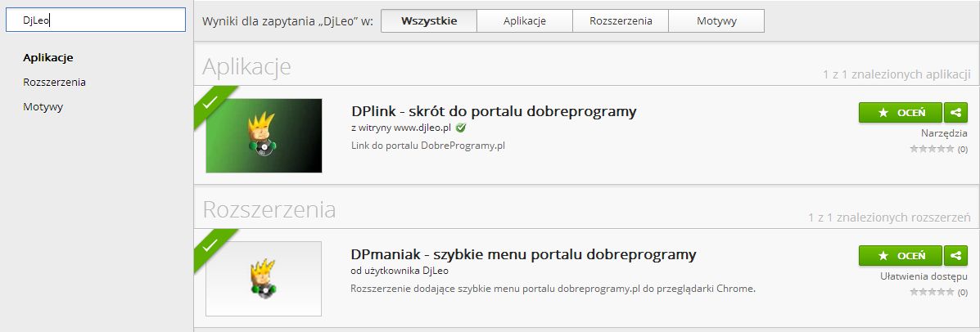The width and height of the screenshot is (980, 332).
Task: Open Motywy in the left sidebar
Action: (x=43, y=106)
